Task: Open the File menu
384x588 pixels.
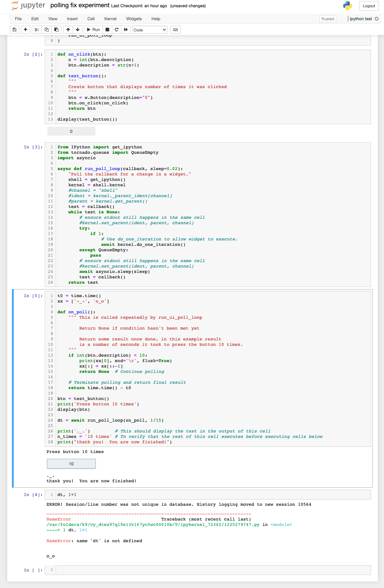Action: [18, 19]
